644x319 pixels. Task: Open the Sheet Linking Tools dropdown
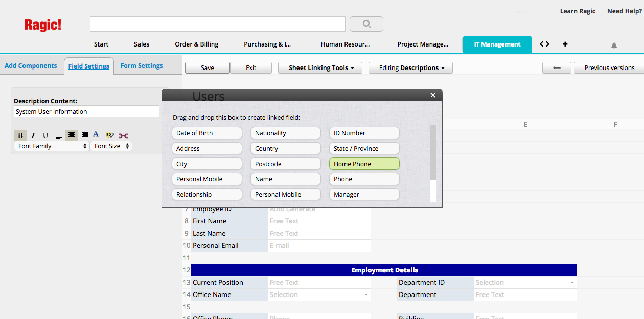click(x=320, y=68)
